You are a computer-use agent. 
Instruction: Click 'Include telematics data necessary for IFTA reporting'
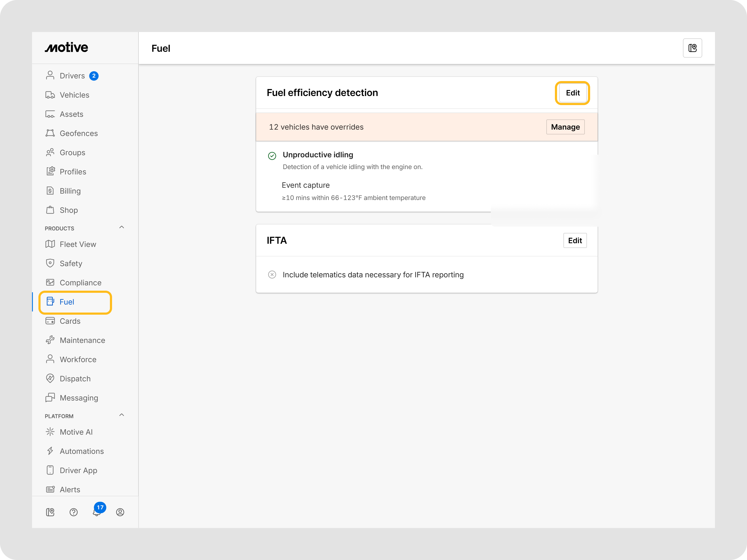[373, 275]
